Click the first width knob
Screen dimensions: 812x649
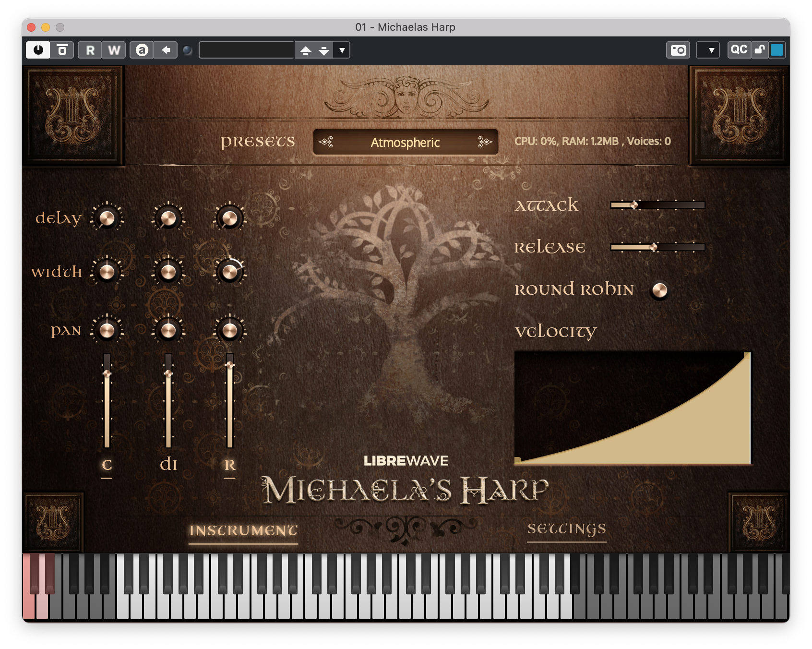[x=107, y=272]
